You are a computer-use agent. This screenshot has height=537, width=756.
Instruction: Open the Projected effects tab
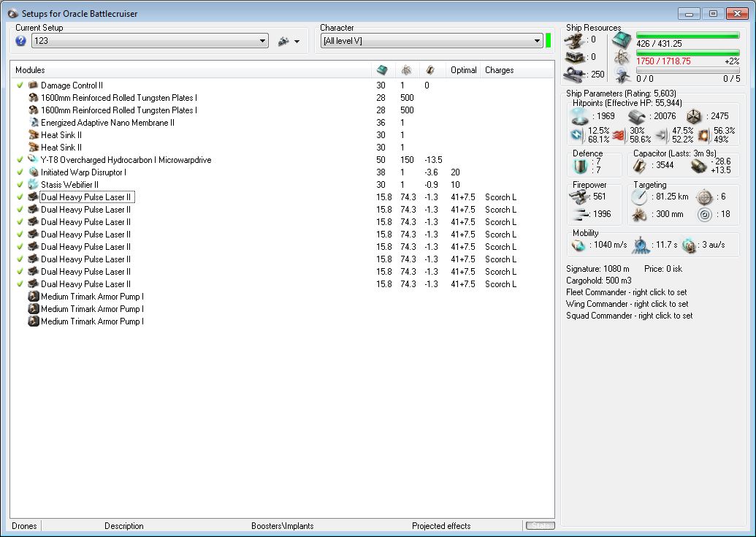(x=441, y=526)
